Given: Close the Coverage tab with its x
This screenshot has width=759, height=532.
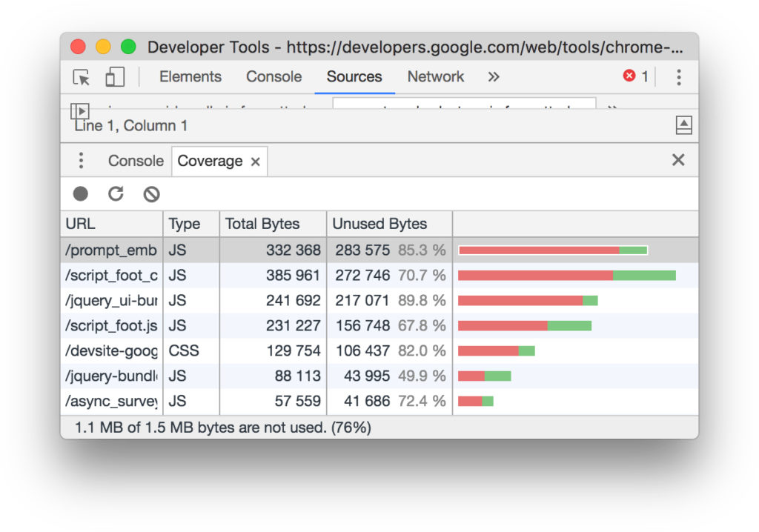Looking at the screenshot, I should tap(256, 162).
